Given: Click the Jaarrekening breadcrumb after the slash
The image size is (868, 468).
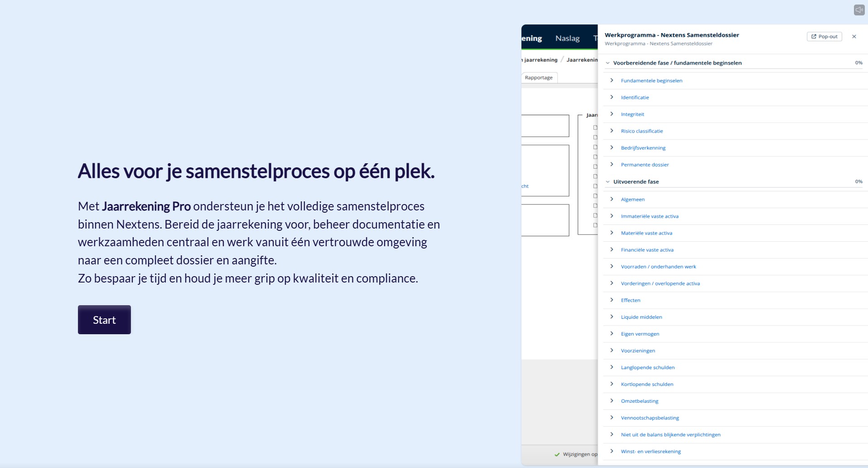Looking at the screenshot, I should click(x=582, y=60).
